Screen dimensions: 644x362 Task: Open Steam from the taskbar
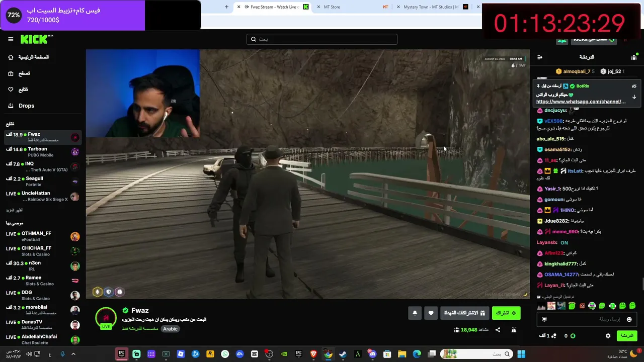tap(343, 354)
